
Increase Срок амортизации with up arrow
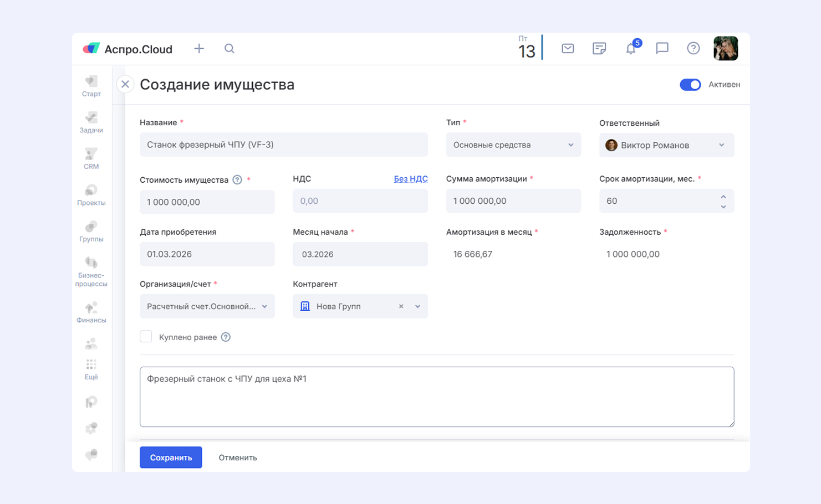point(723,197)
